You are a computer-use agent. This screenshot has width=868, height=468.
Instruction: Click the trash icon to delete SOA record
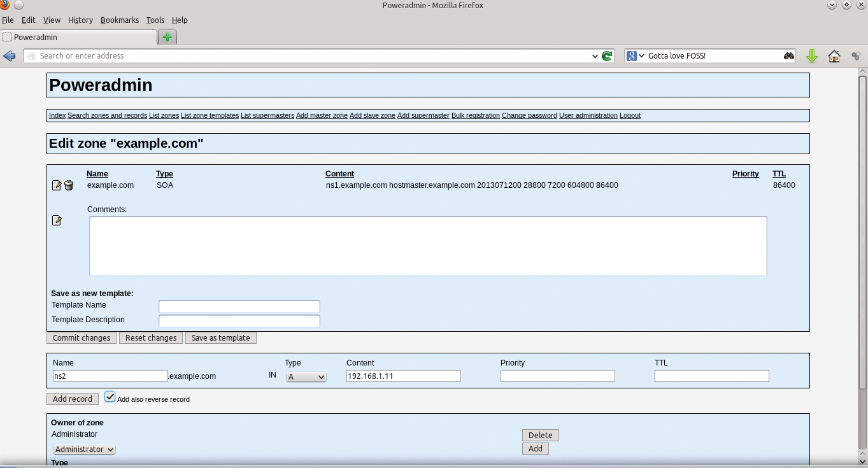click(69, 185)
